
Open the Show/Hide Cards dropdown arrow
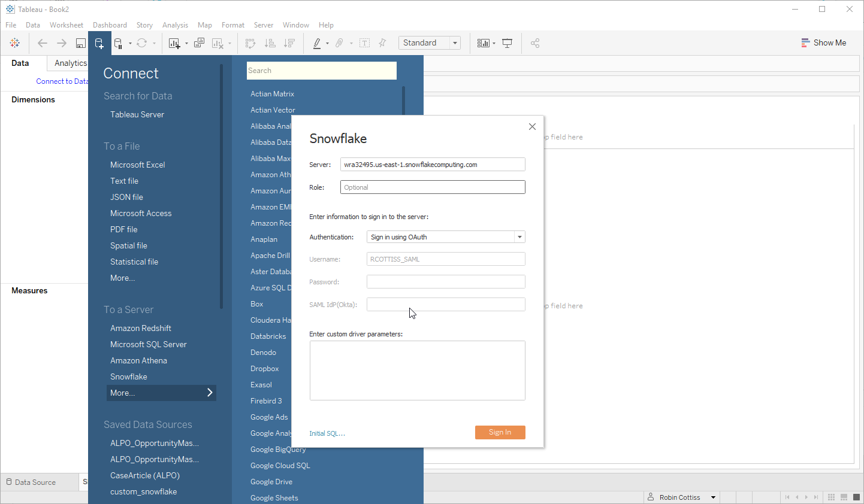pyautogui.click(x=494, y=44)
